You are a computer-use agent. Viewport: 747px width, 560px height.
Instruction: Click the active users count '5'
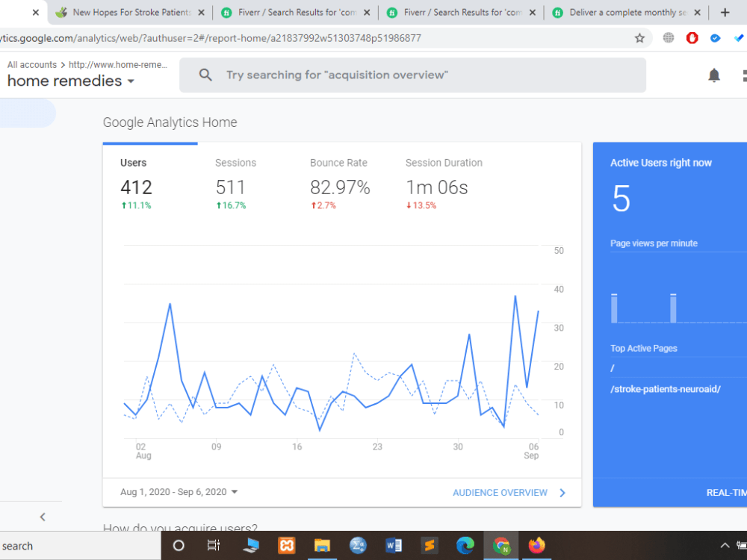coord(622,199)
